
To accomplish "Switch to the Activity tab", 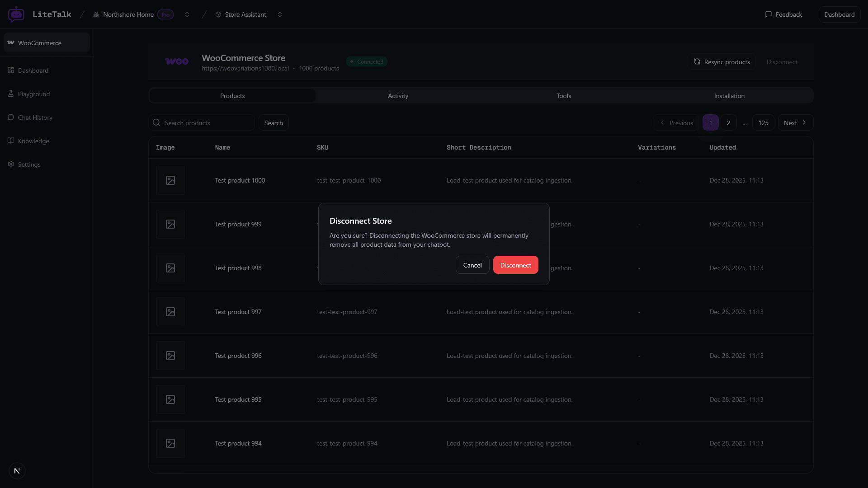I will click(x=398, y=95).
